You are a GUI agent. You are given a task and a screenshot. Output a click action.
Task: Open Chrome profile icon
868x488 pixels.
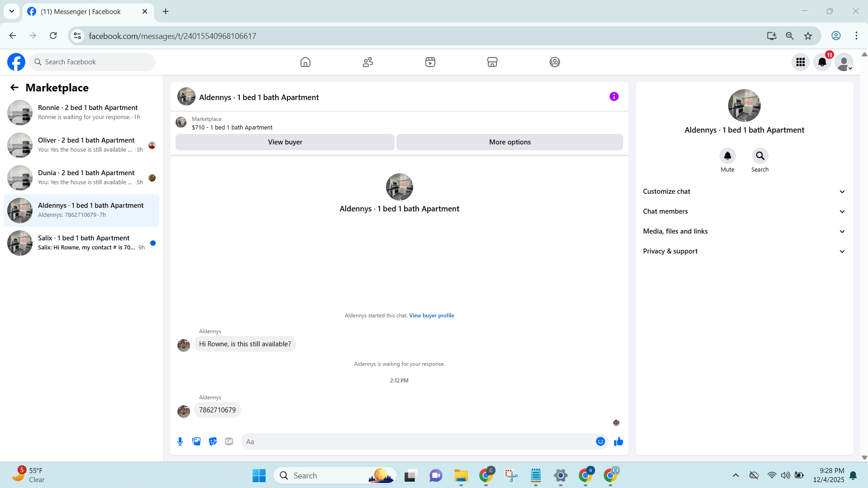pyautogui.click(x=836, y=36)
